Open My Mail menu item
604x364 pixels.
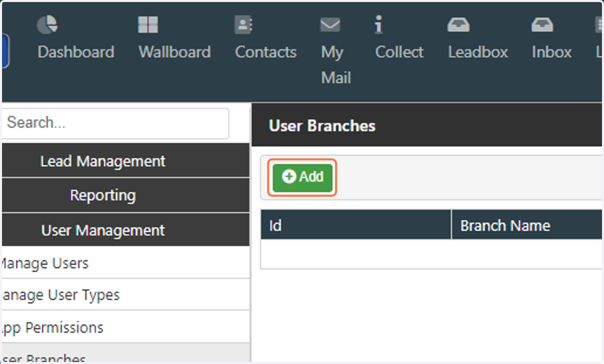coord(336,65)
